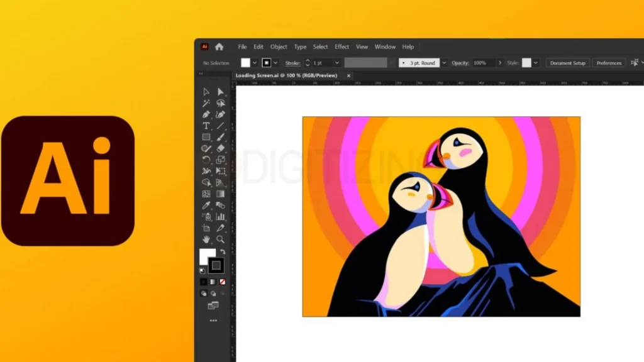
Task: Select the Eraser tool
Action: coord(221,148)
